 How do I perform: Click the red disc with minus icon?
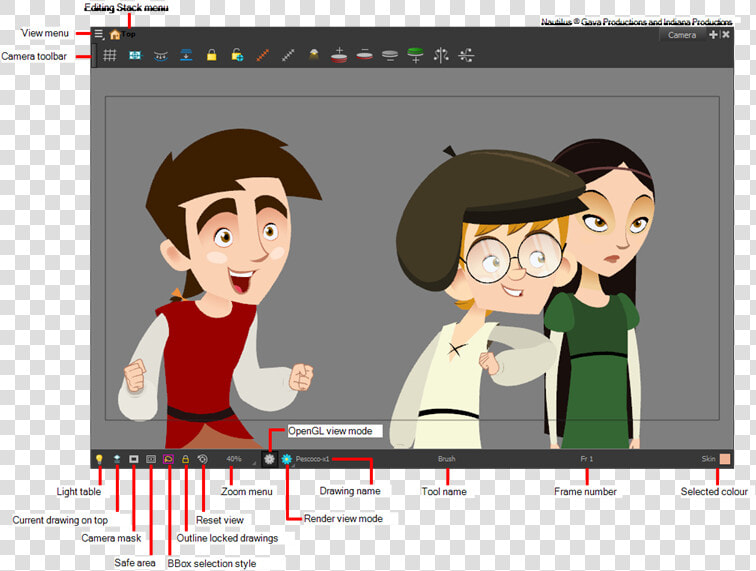click(364, 54)
